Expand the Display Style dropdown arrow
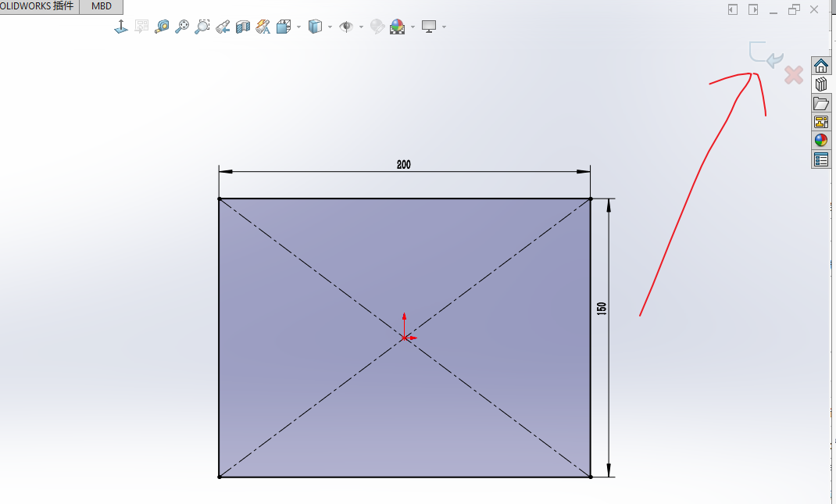The height and width of the screenshot is (504, 836). click(x=330, y=26)
